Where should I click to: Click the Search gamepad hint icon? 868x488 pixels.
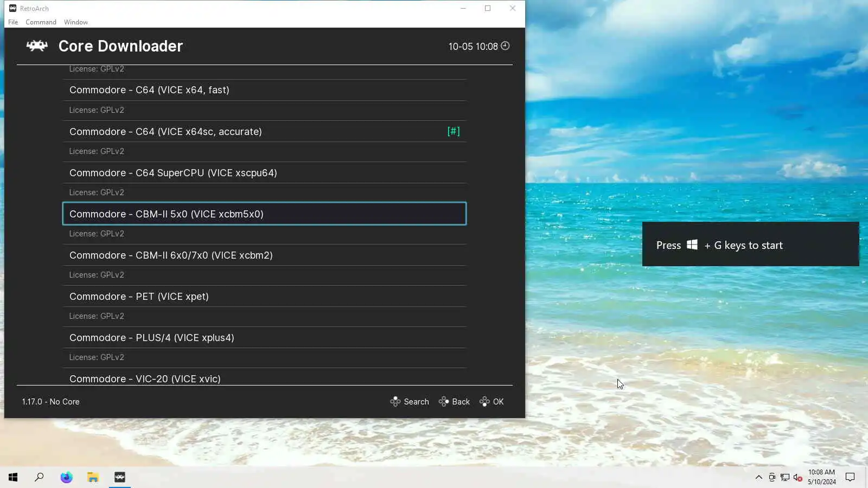tap(395, 402)
